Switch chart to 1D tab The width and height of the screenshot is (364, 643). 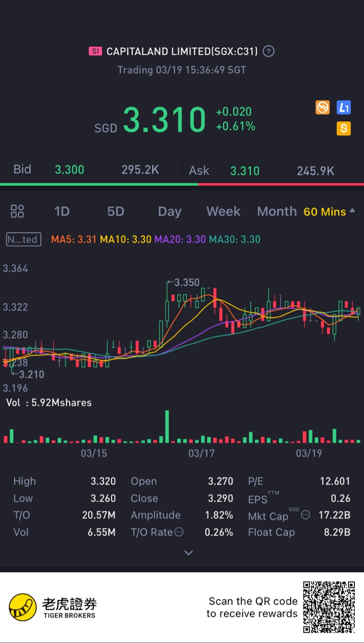click(x=62, y=211)
